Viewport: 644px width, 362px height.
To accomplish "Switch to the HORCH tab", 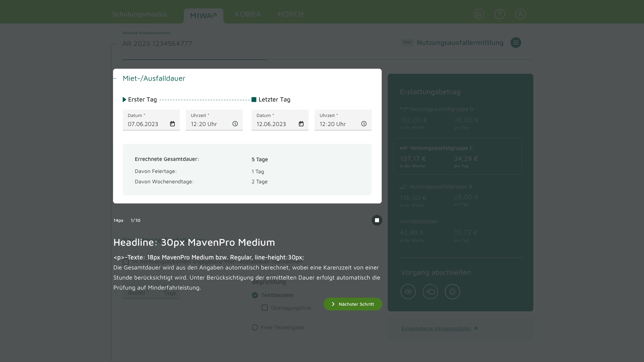I will (290, 14).
